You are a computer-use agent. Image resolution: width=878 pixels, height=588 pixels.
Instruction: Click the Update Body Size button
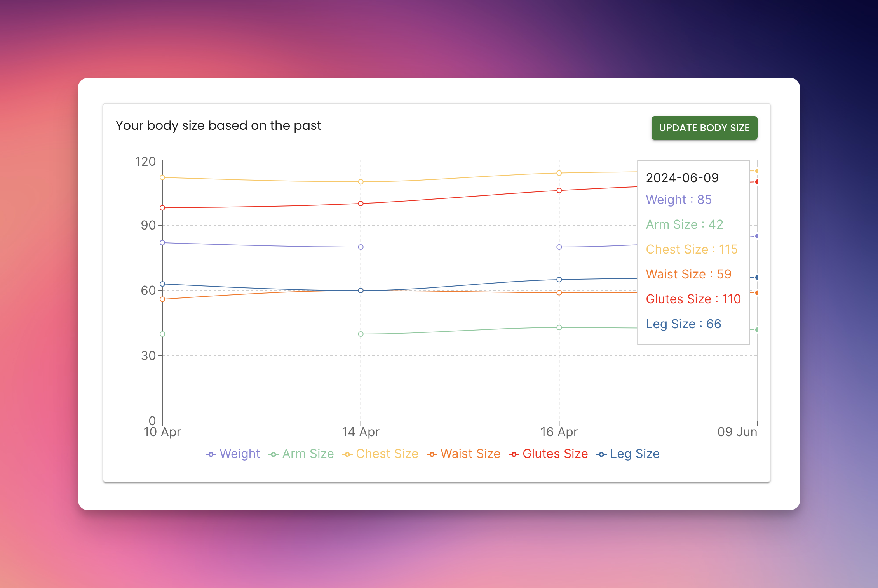click(x=704, y=128)
